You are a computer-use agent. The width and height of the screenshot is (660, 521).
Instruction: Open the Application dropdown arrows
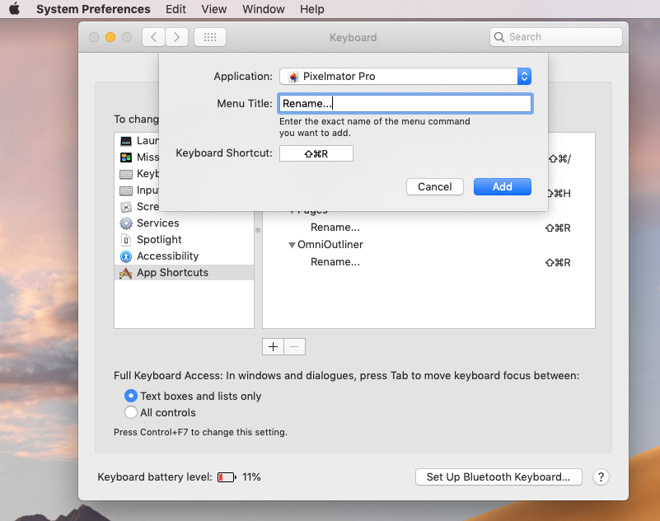524,76
